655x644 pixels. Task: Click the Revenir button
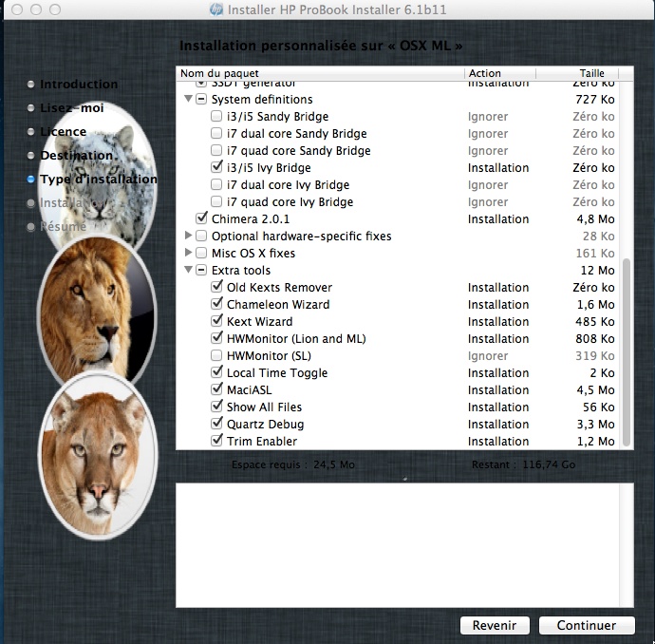point(495,625)
